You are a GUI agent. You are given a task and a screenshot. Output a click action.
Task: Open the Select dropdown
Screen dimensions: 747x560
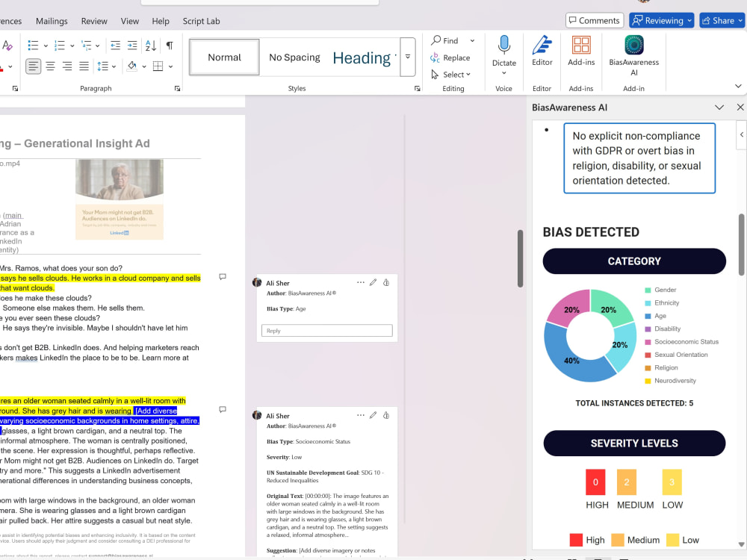pos(450,74)
